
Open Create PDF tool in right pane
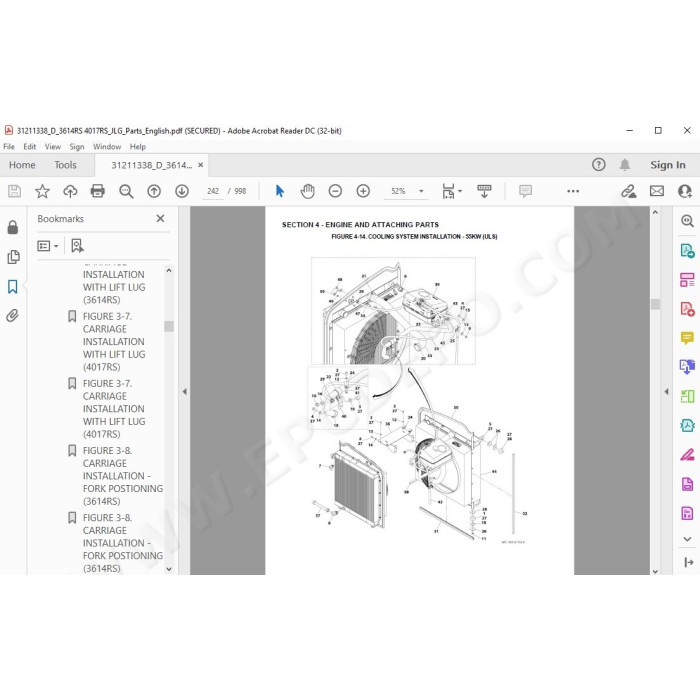pos(687,309)
